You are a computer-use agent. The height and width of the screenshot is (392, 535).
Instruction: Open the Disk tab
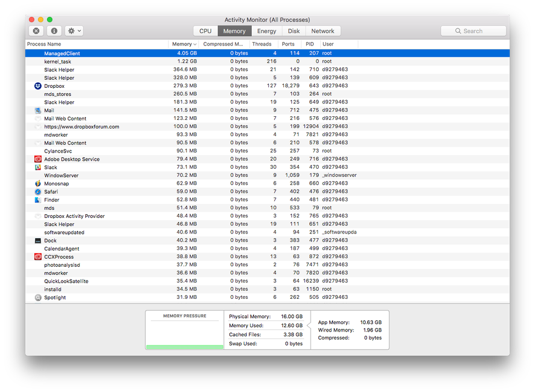tap(293, 31)
